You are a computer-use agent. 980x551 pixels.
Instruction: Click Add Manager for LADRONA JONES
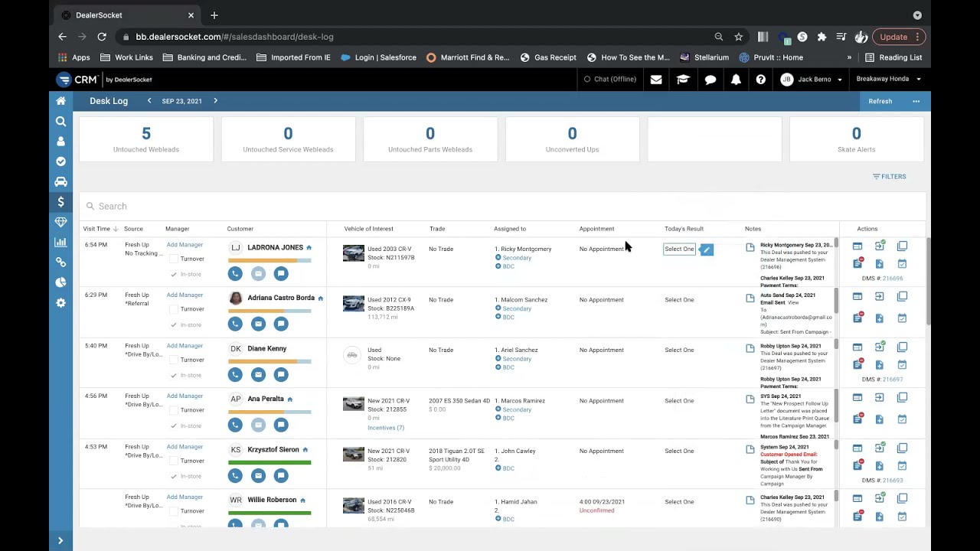tap(185, 245)
